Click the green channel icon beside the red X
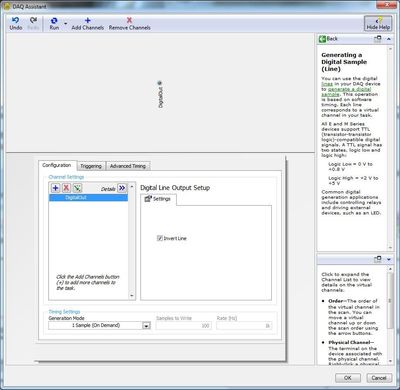Viewport: 400px width, 390px height. (x=77, y=188)
